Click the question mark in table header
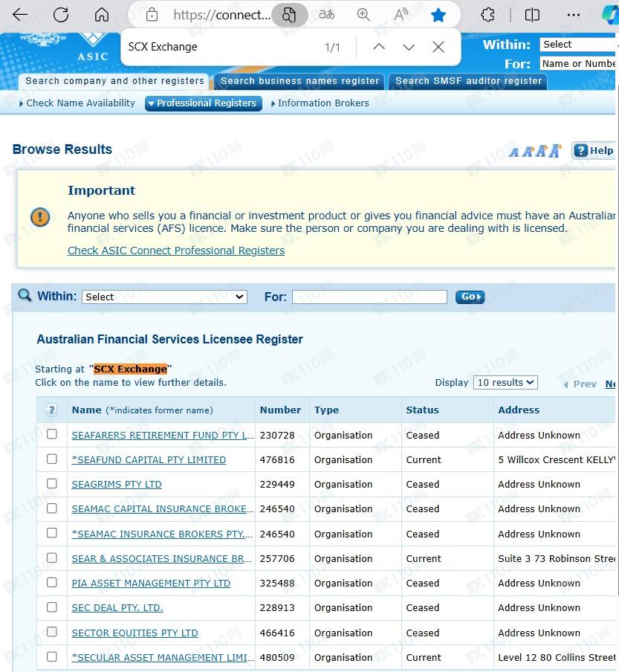Screen dimensions: 619x672 pyautogui.click(x=51, y=410)
